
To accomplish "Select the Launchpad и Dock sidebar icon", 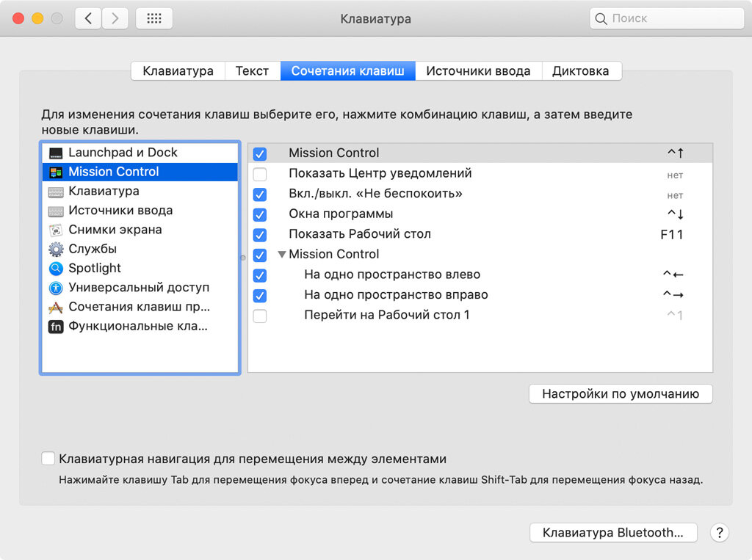I will [56, 153].
